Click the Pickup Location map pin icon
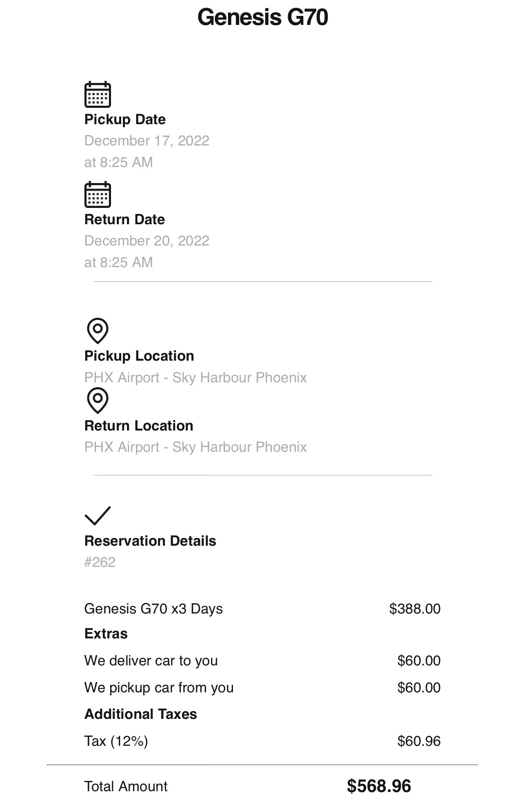The height and width of the screenshot is (812, 526). click(x=98, y=330)
